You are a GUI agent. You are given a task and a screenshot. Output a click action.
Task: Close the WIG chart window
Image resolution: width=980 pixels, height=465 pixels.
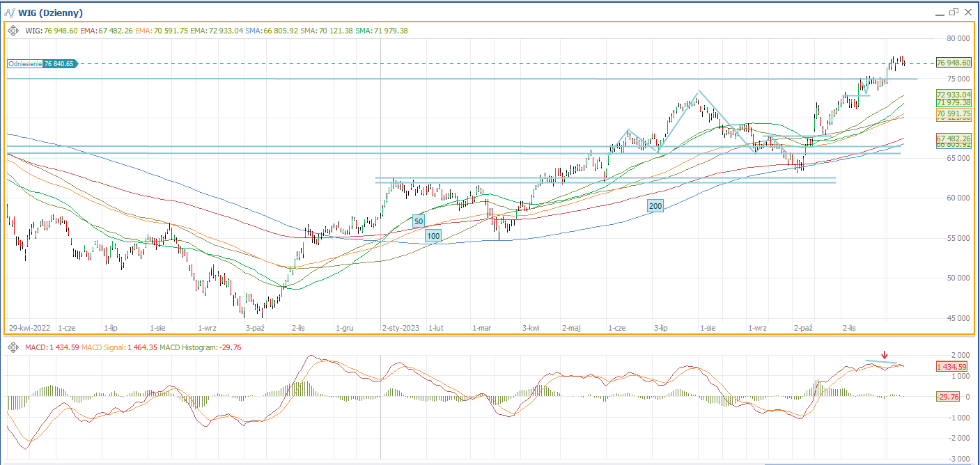click(969, 12)
